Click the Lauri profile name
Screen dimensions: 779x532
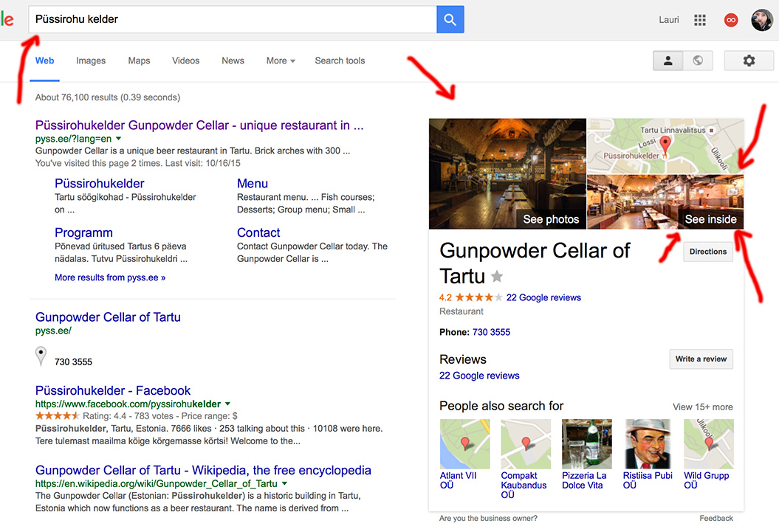(669, 20)
